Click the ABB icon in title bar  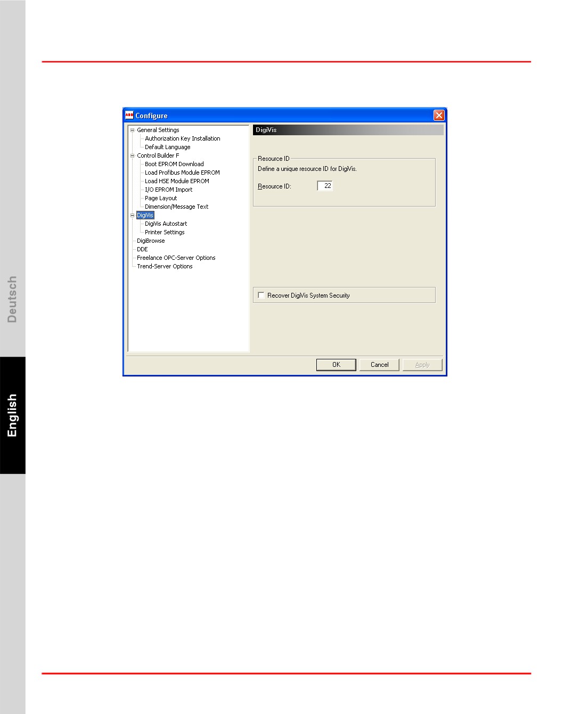point(129,115)
